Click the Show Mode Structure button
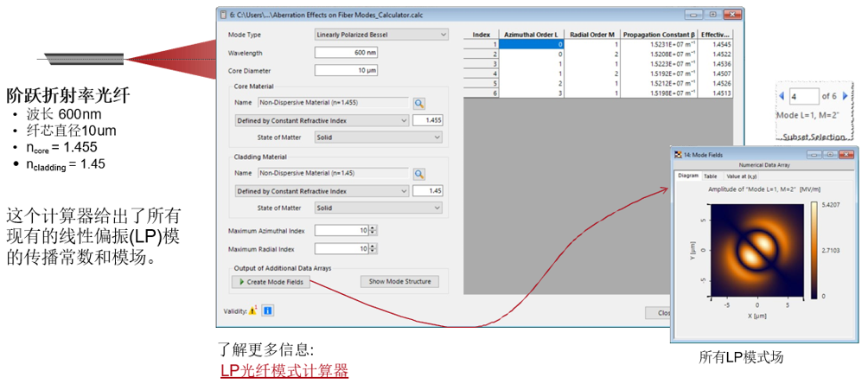The width and height of the screenshot is (868, 384). click(x=399, y=281)
